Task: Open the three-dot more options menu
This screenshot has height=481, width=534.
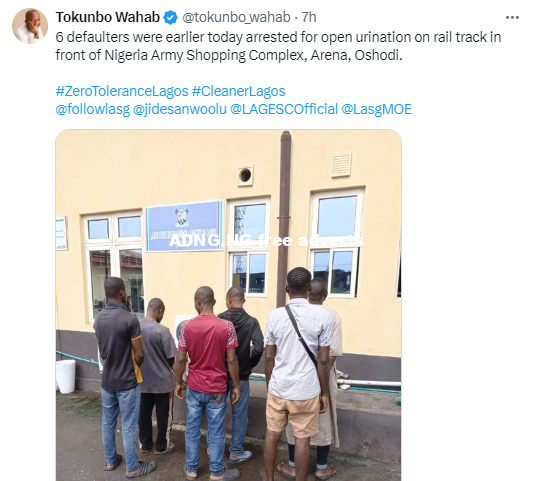Action: [x=512, y=17]
